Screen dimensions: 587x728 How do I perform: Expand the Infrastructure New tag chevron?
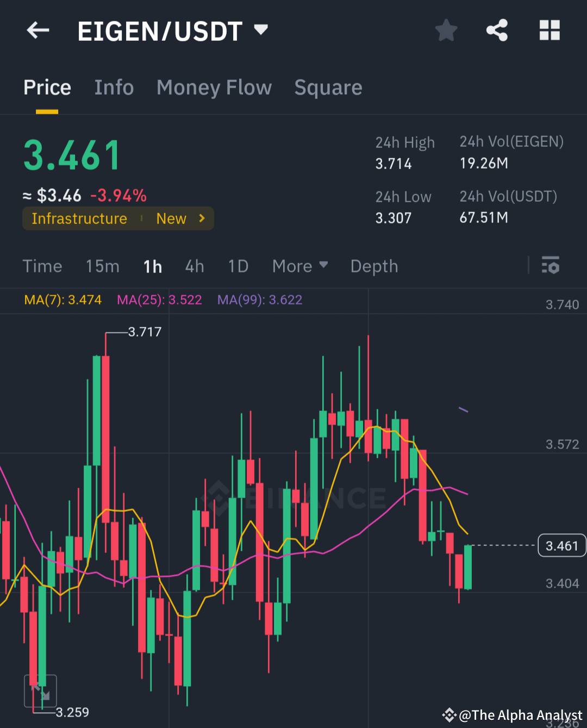201,218
